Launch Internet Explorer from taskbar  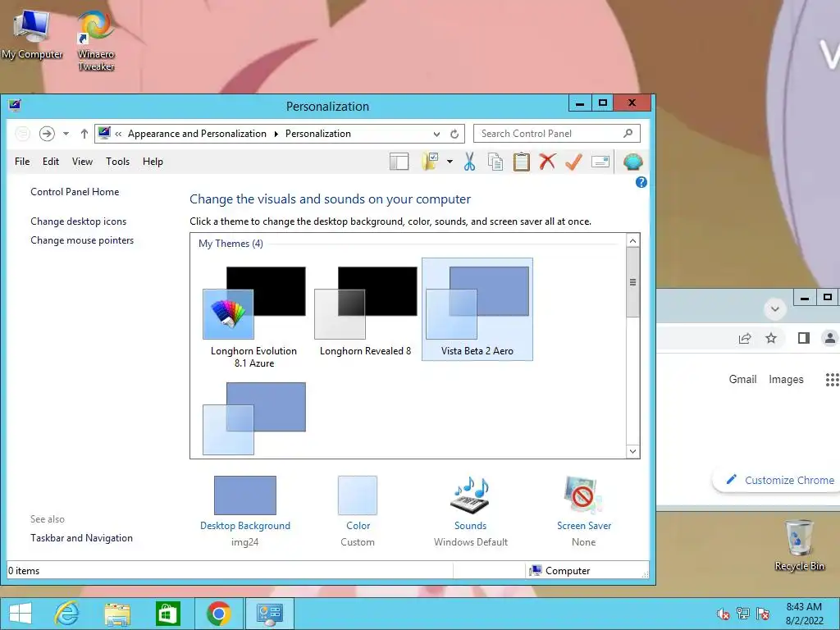pyautogui.click(x=67, y=614)
